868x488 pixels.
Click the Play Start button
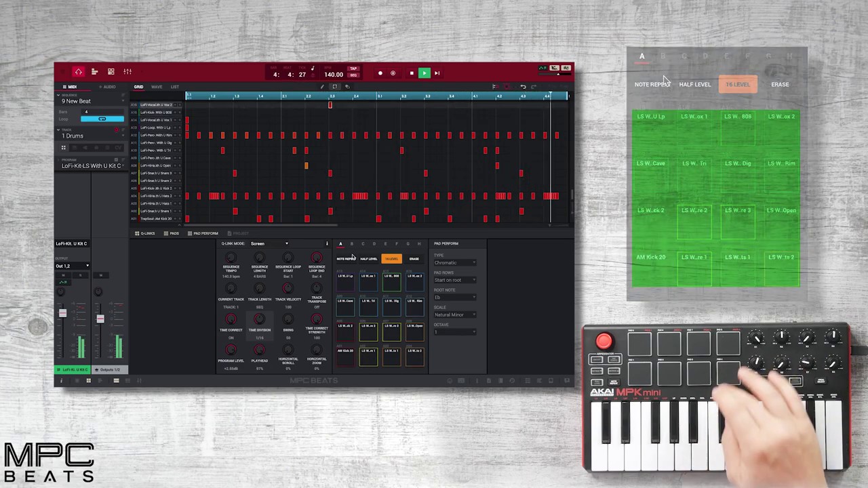coord(437,73)
